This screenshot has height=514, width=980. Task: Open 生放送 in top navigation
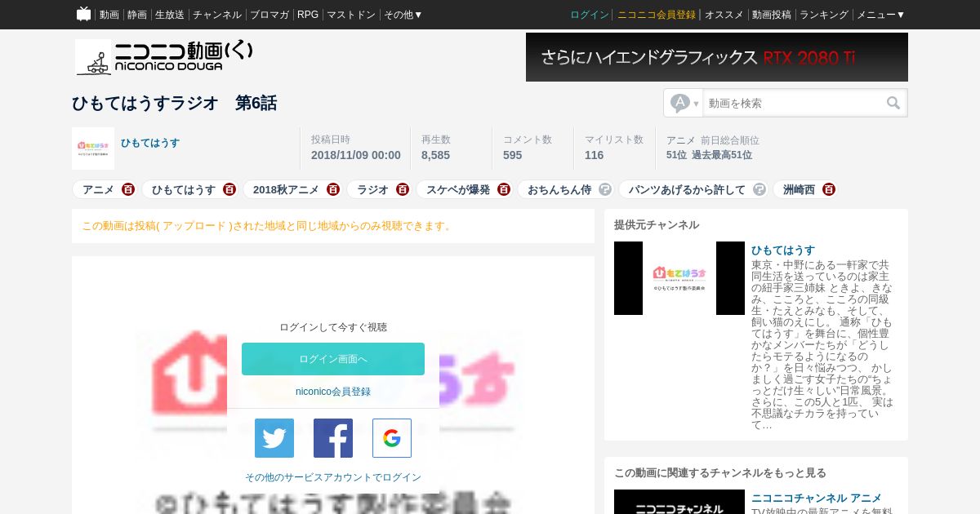point(170,15)
